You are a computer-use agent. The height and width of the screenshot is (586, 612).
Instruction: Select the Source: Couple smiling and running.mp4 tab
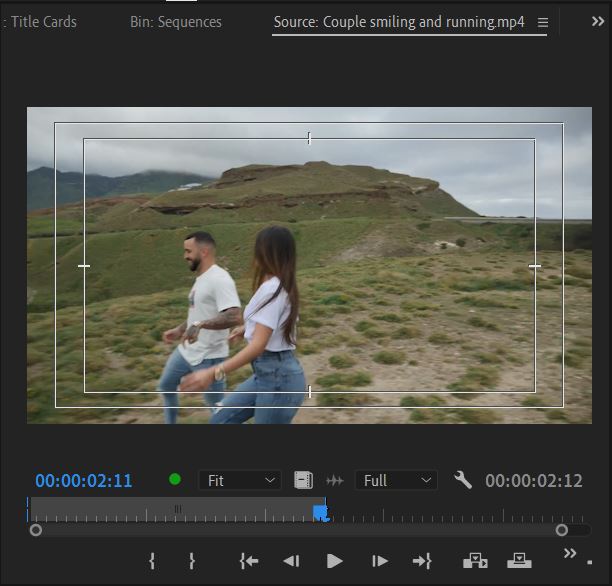click(399, 22)
